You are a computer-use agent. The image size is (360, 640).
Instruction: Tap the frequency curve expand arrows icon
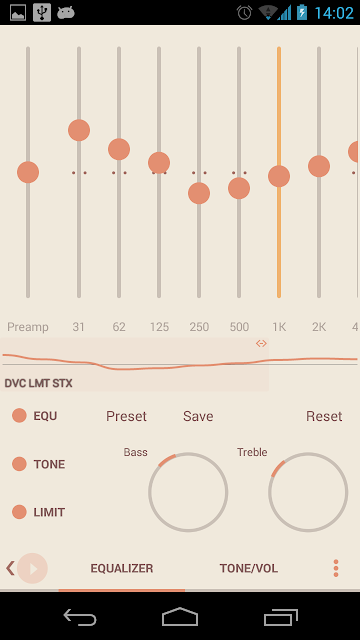(261, 343)
